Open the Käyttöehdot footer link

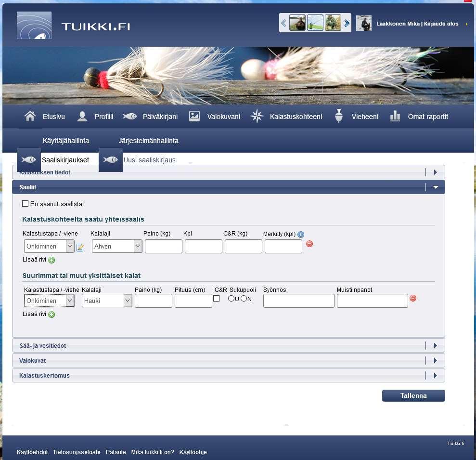(x=32, y=452)
